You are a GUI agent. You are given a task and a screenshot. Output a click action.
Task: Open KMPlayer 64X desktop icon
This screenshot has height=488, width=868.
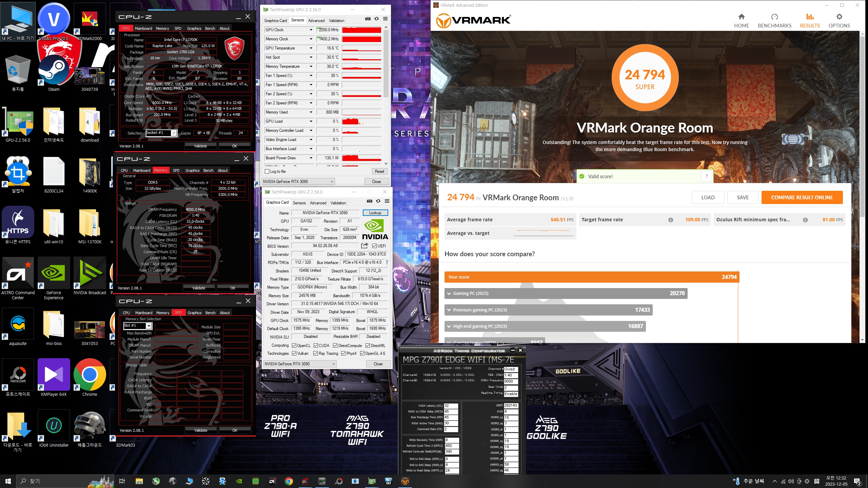[54, 378]
